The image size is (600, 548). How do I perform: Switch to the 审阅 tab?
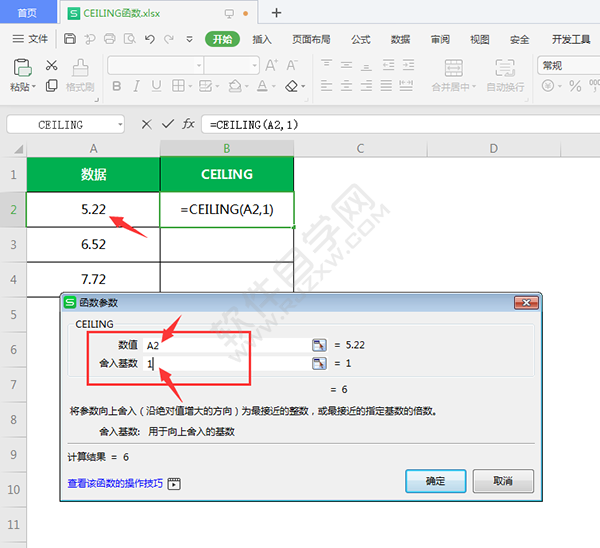[x=440, y=39]
